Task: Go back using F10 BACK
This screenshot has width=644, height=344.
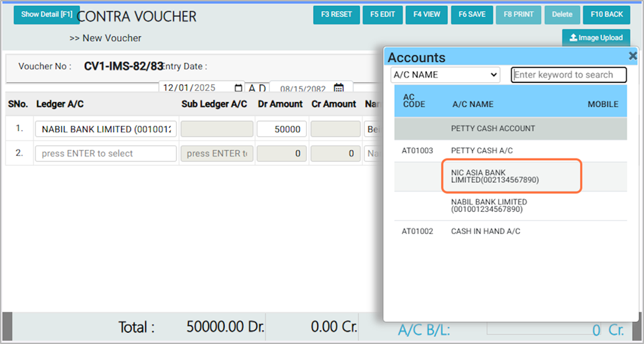Action: (x=607, y=14)
